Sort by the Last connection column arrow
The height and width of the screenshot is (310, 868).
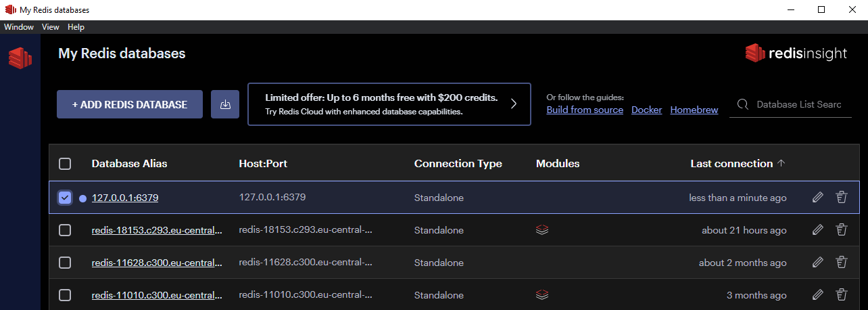[781, 164]
